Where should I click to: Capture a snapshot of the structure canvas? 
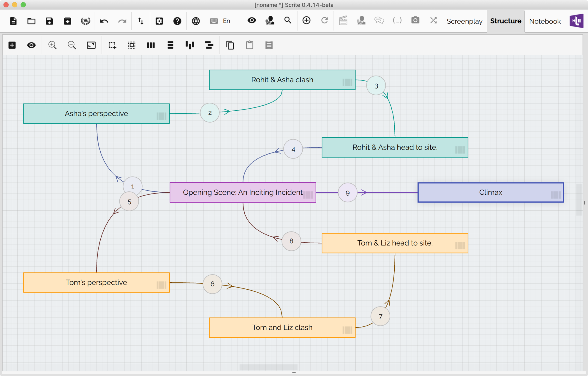[x=415, y=20]
